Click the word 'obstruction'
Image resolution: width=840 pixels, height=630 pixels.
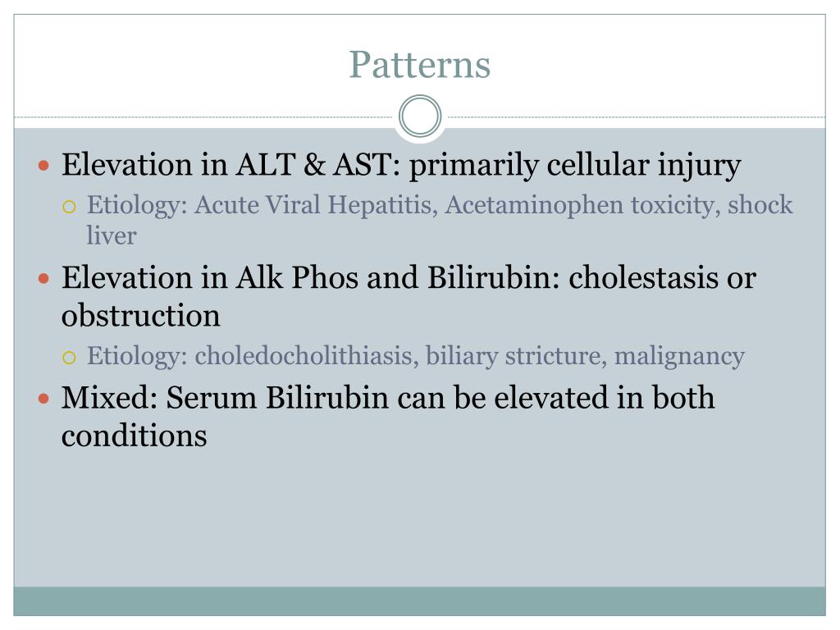click(x=141, y=315)
